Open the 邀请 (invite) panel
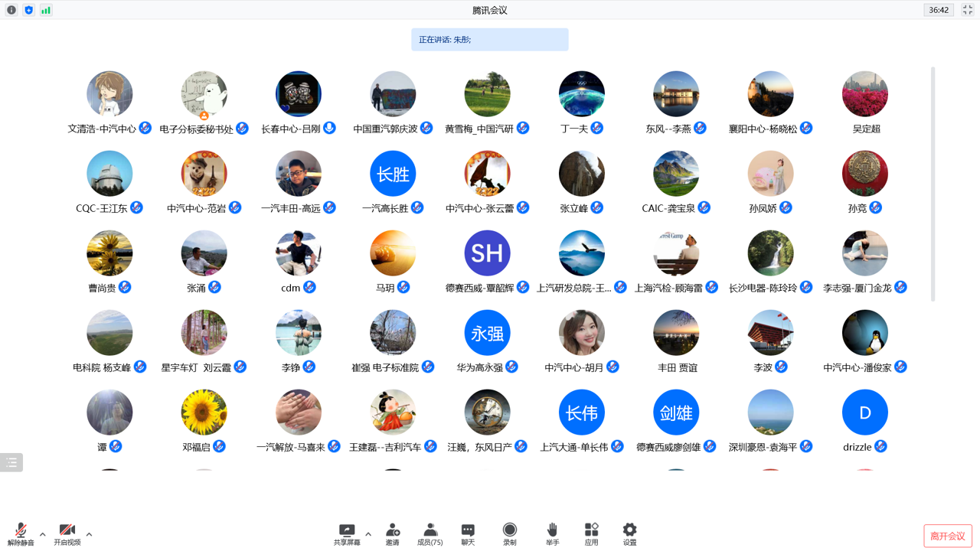 (x=393, y=534)
